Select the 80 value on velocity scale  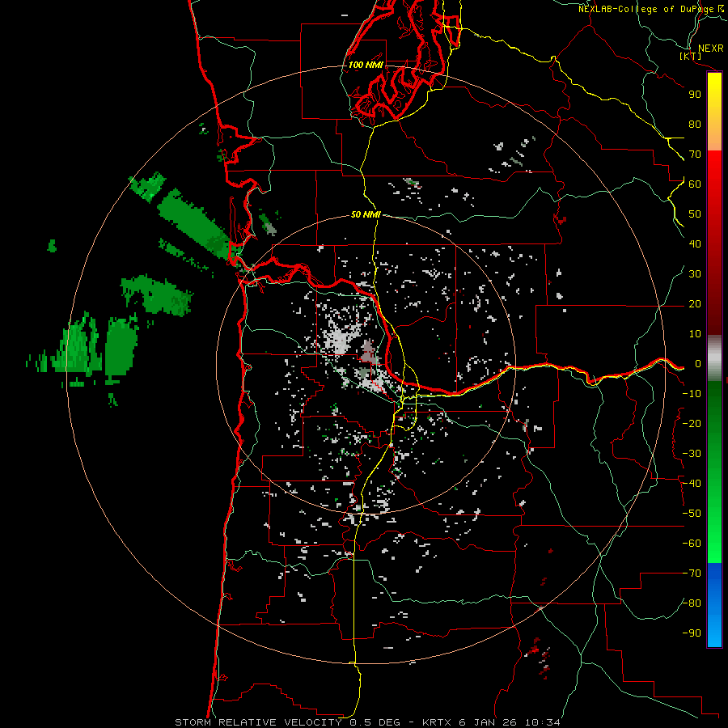pos(695,125)
